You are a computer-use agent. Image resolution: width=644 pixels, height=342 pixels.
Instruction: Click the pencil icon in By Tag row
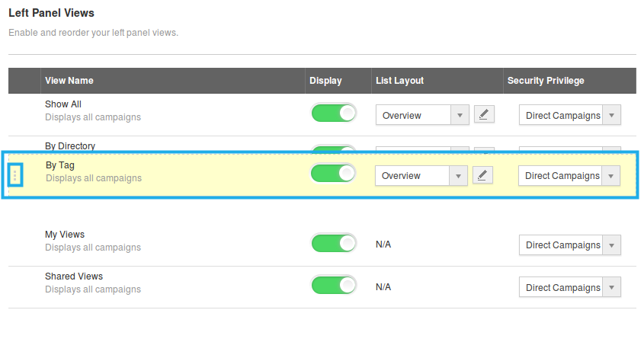click(482, 175)
